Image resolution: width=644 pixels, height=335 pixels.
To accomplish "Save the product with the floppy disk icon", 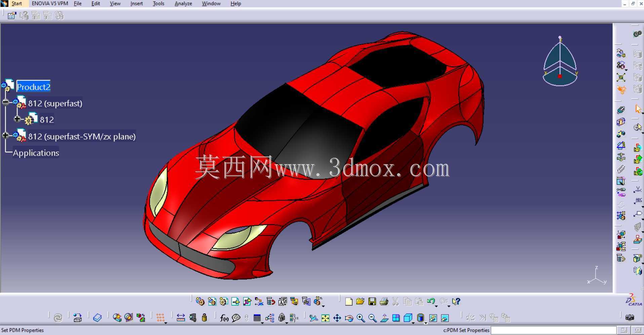I will point(372,301).
